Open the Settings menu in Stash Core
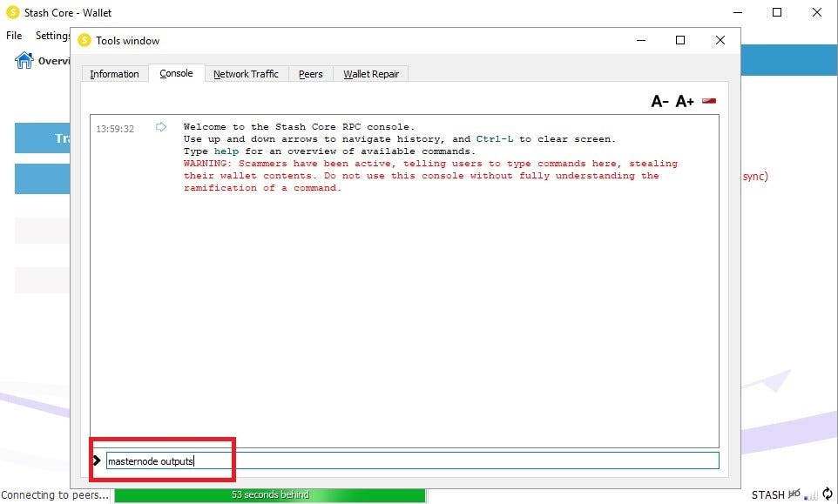The height and width of the screenshot is (504, 838). click(52, 35)
